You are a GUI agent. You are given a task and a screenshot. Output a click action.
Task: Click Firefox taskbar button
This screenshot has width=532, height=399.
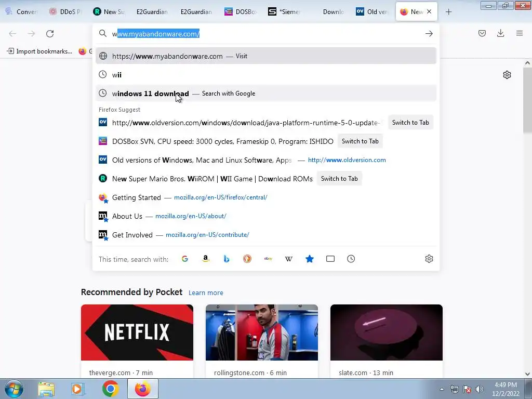point(143,389)
